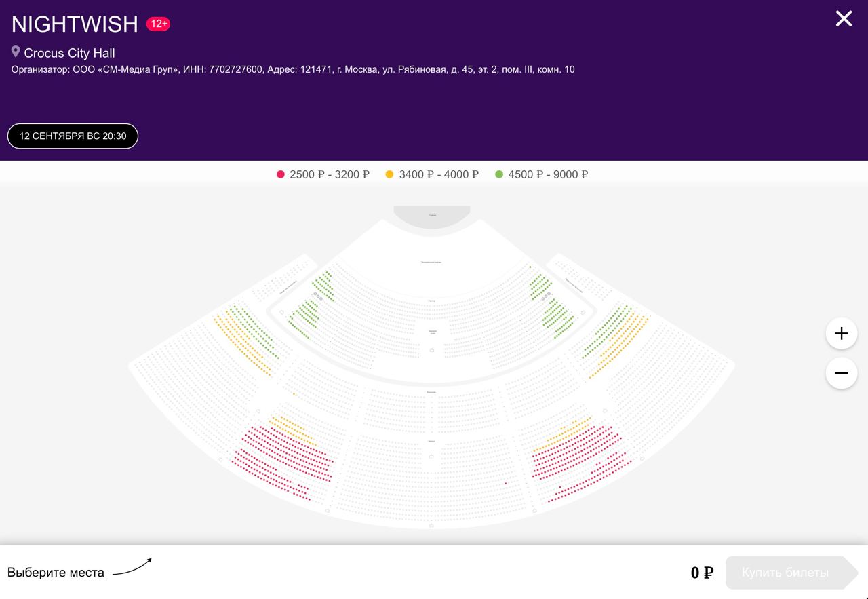This screenshot has height=599, width=868.
Task: Click the Выберите места hint text
Action: pos(56,573)
